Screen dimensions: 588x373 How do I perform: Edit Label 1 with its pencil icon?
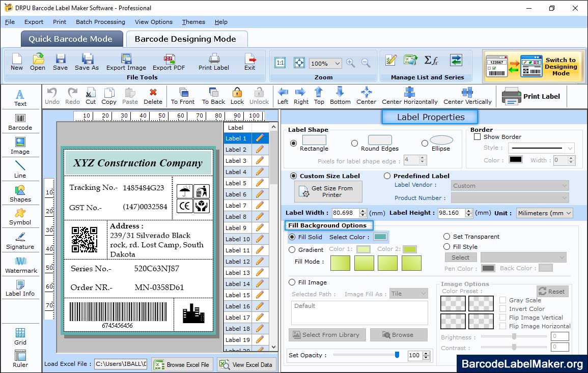(x=260, y=138)
